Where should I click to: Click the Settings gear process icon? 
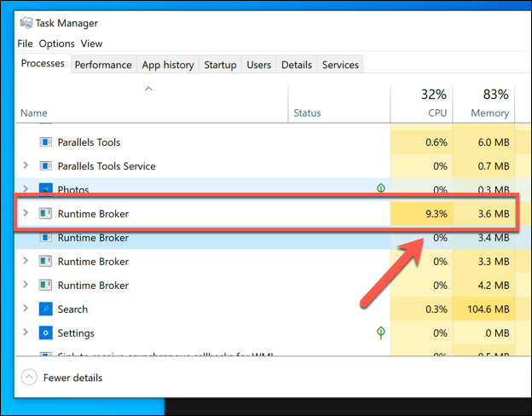[x=45, y=332]
